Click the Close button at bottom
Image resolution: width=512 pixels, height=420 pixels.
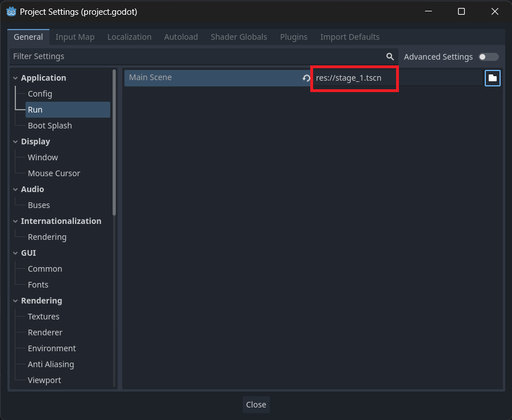coord(256,405)
